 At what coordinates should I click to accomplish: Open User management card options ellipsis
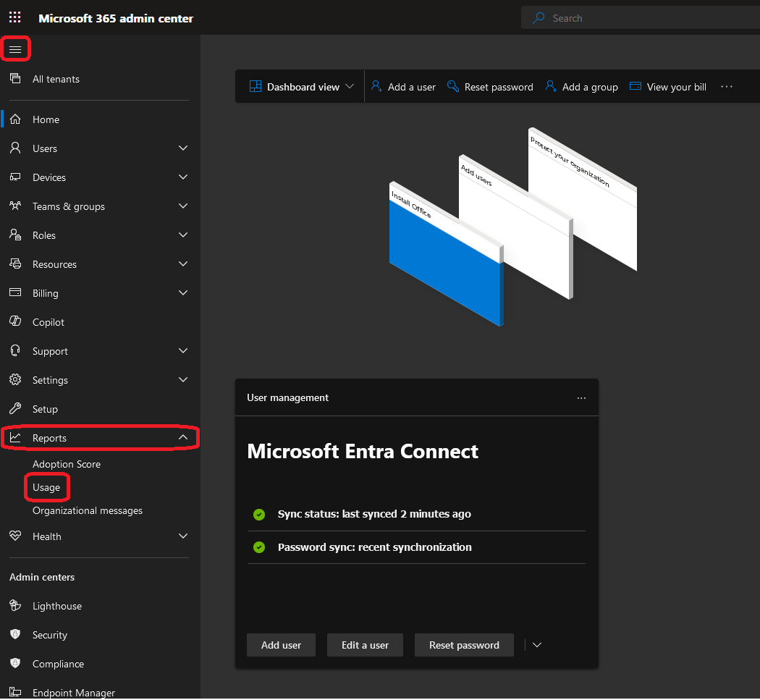[x=581, y=398]
